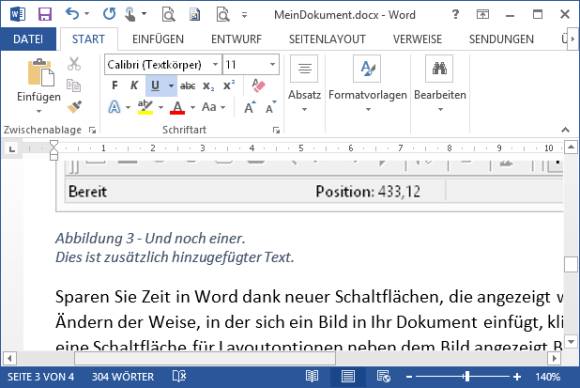
Task: Switch to Web Layout view
Action: click(383, 377)
